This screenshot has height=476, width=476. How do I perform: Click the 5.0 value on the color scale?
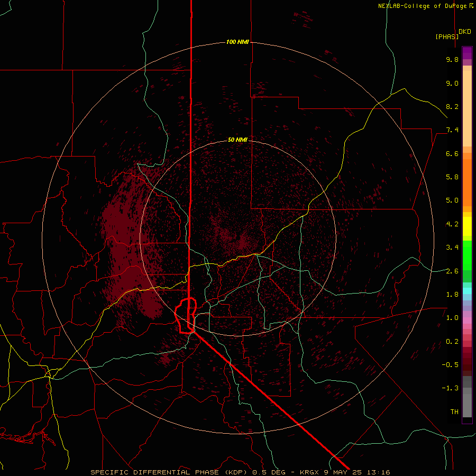[x=452, y=200]
